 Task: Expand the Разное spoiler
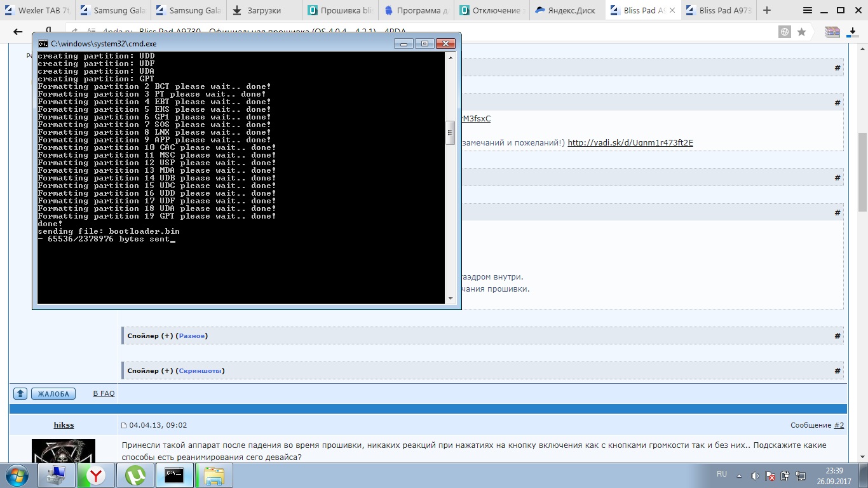(192, 335)
